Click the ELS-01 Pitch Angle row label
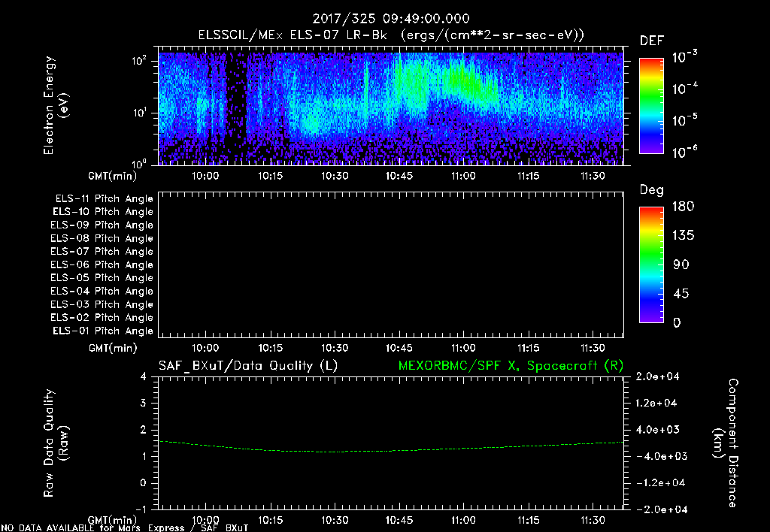 pos(103,331)
